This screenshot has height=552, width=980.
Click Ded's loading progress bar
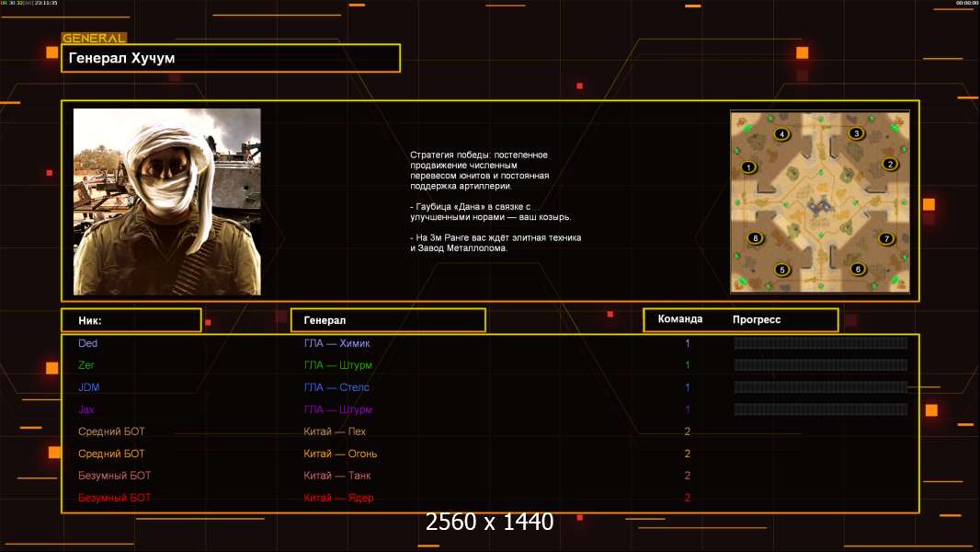coord(820,342)
